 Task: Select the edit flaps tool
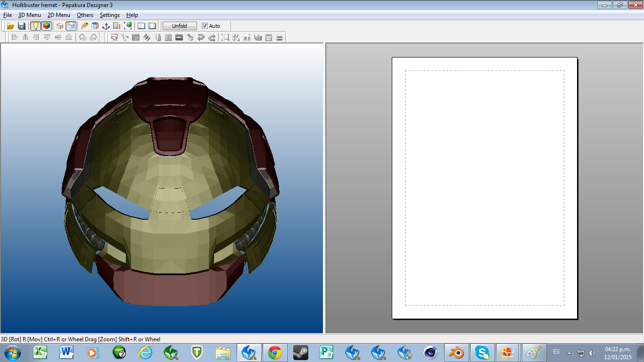136,37
